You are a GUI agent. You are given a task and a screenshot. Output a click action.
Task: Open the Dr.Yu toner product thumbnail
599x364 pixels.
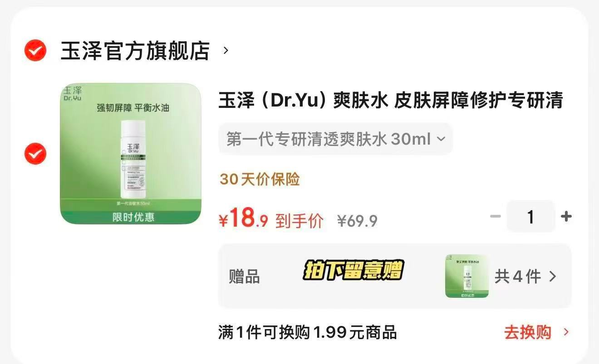point(131,154)
